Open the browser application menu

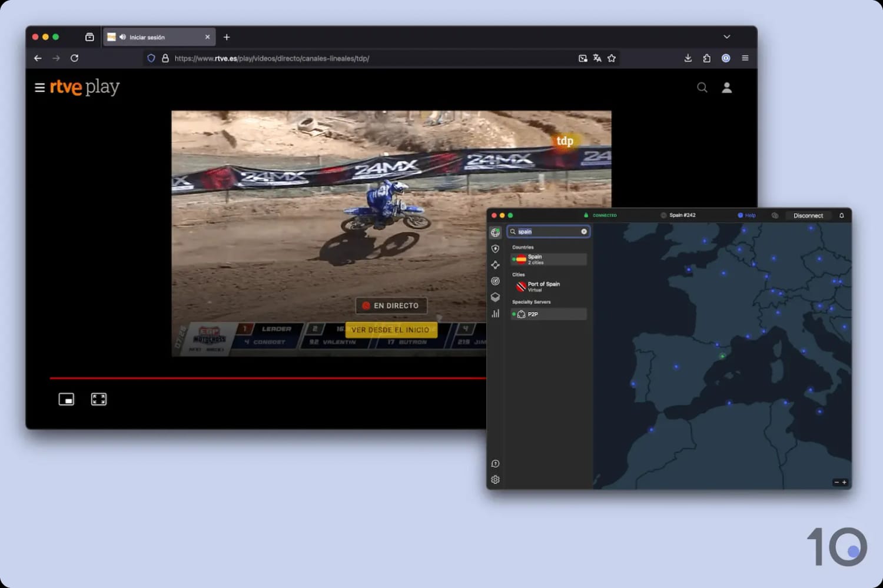tap(745, 58)
